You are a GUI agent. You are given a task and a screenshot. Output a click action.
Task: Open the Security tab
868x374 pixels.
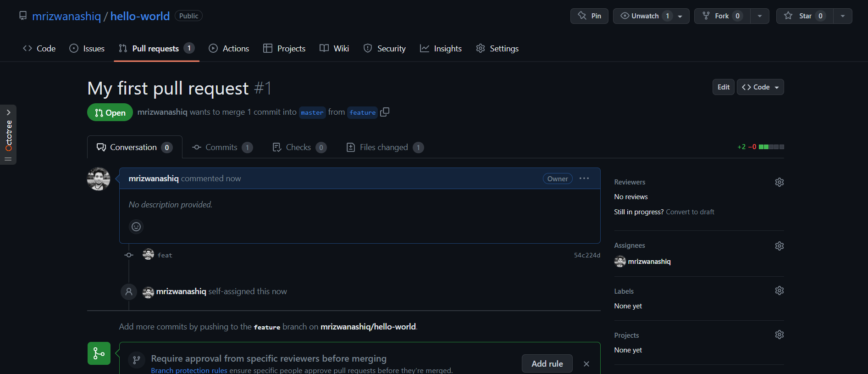[384, 49]
